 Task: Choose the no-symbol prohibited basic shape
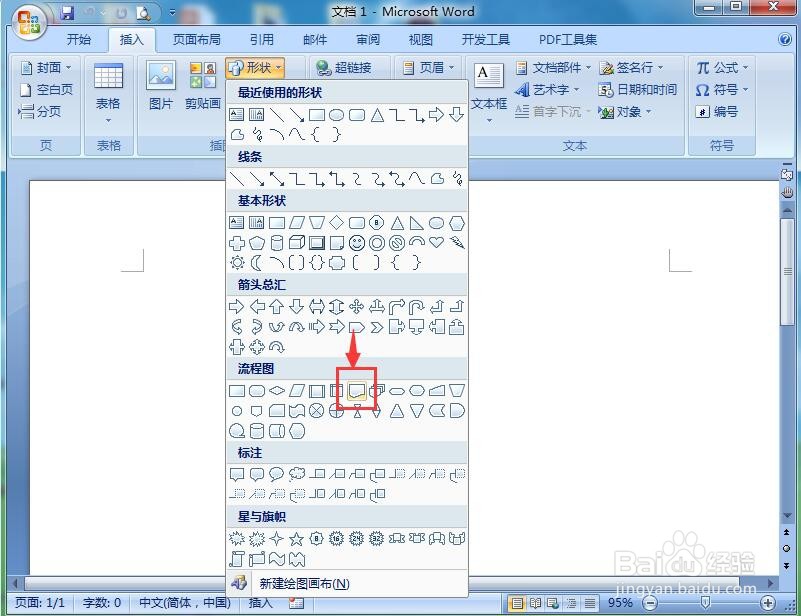point(396,243)
